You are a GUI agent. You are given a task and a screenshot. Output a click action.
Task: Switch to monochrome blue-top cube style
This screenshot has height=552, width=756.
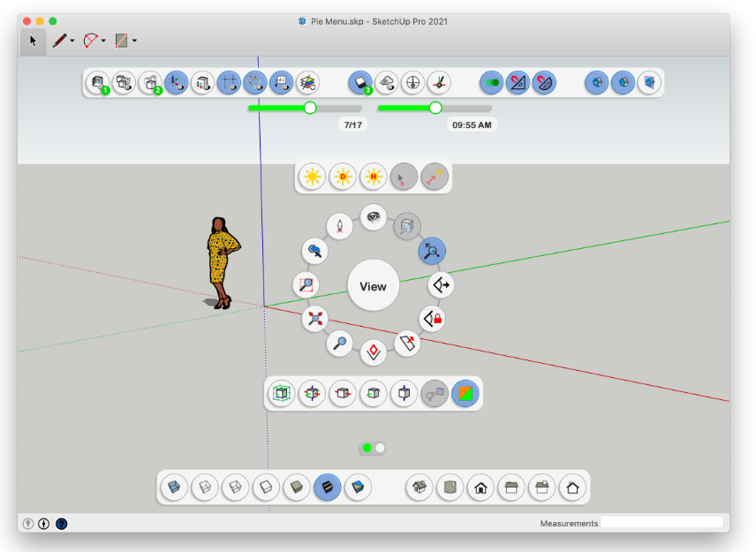click(x=358, y=488)
